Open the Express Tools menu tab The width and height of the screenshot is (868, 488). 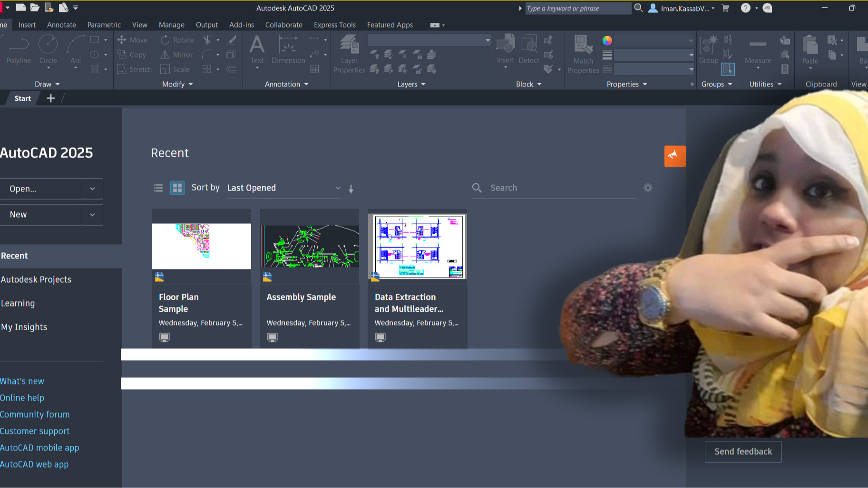point(335,25)
